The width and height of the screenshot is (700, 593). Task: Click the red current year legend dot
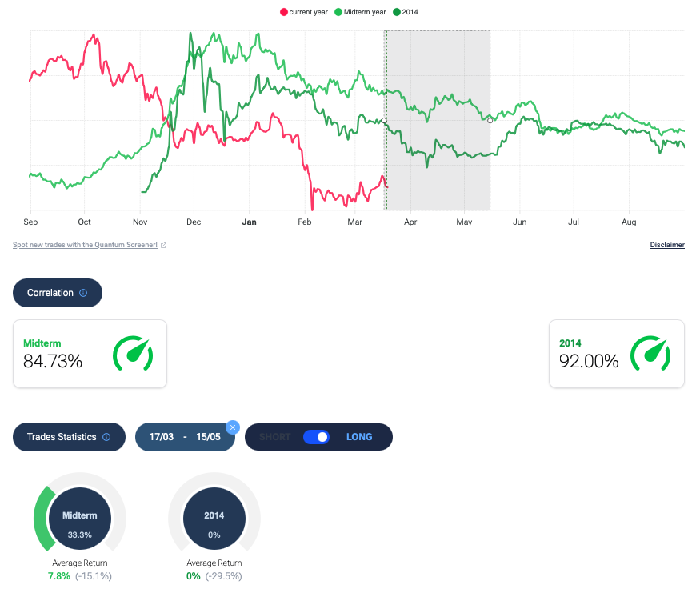click(x=284, y=12)
